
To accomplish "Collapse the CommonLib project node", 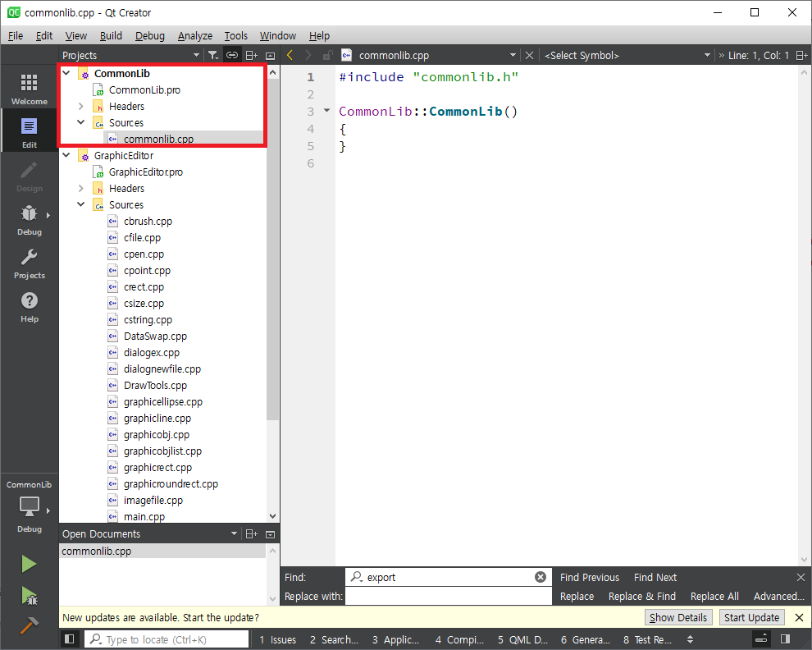I will pyautogui.click(x=66, y=73).
